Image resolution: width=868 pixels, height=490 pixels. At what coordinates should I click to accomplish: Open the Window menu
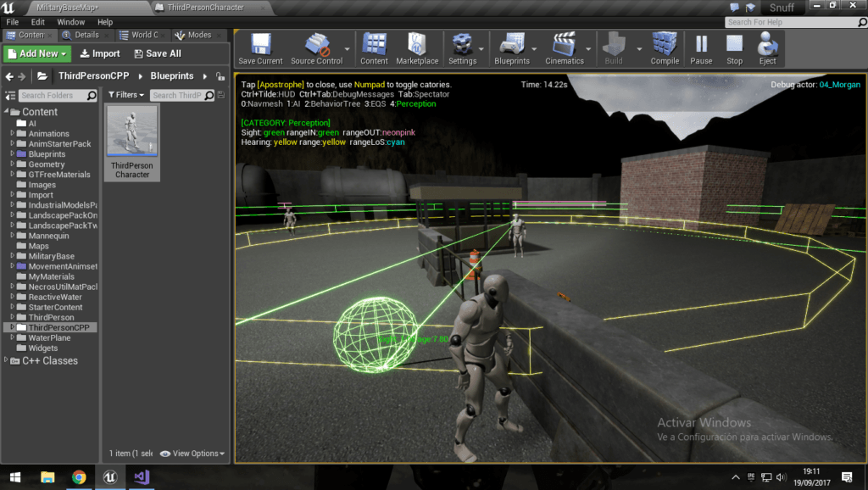coord(70,22)
